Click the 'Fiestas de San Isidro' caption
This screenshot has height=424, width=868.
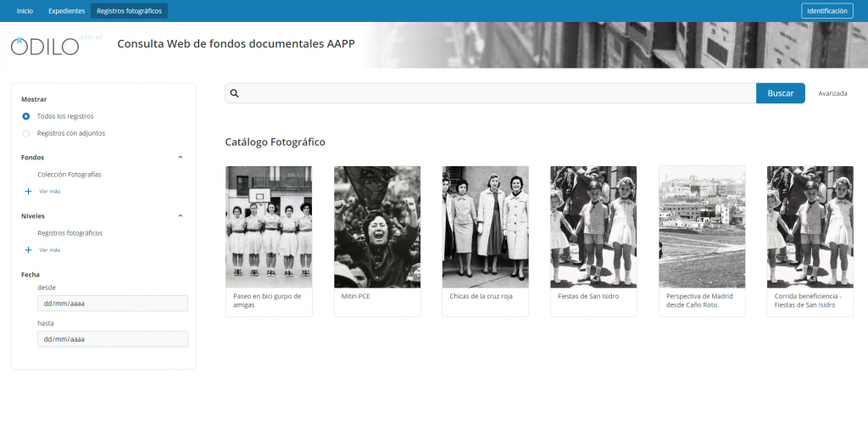coord(588,296)
